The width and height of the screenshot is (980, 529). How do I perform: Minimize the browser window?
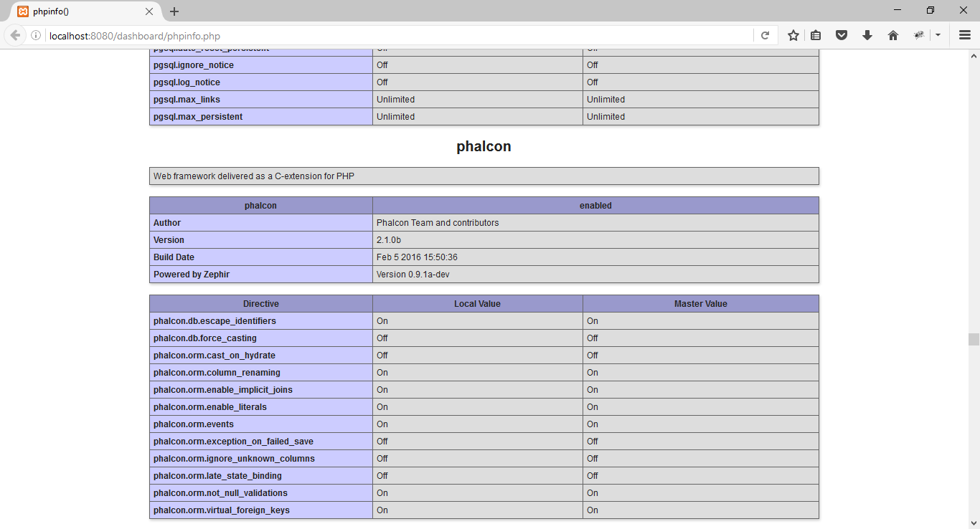897,10
